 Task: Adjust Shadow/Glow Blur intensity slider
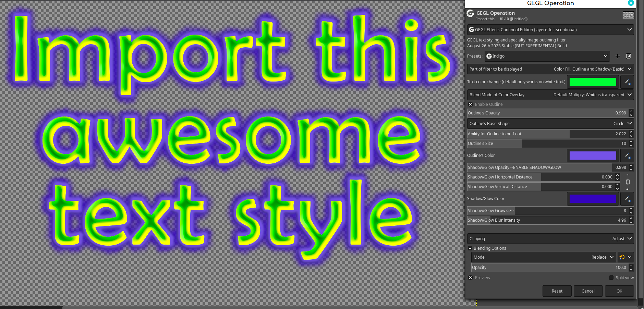(x=548, y=220)
